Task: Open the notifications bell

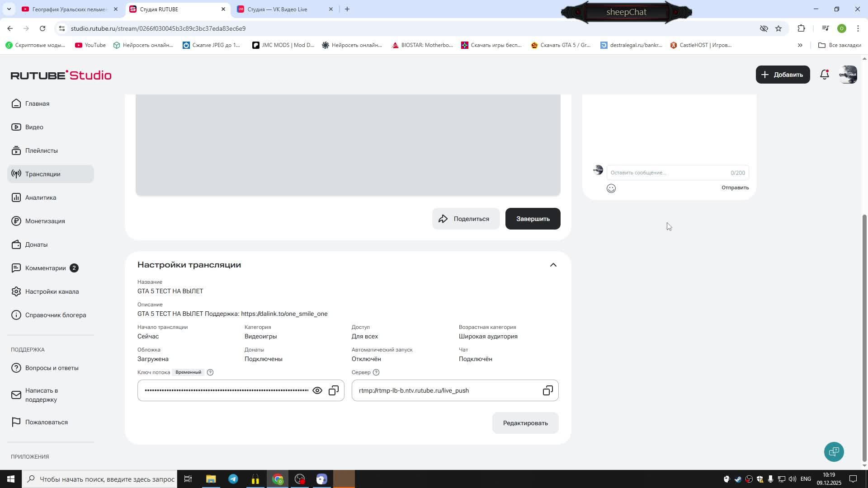Action: 825,75
